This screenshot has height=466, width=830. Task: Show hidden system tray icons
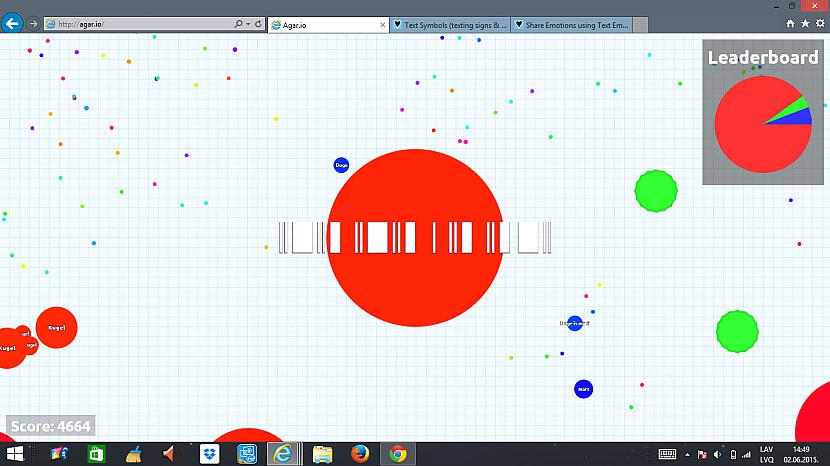pyautogui.click(x=687, y=455)
